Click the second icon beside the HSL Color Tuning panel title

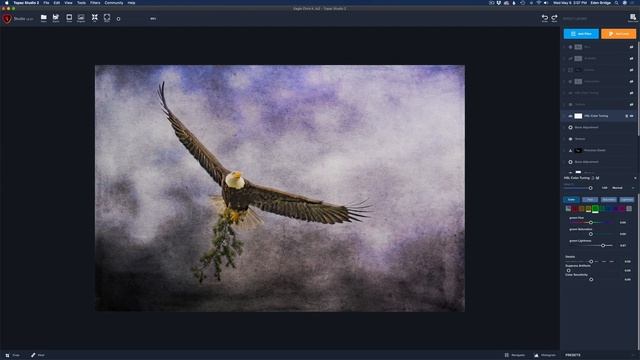coord(598,178)
